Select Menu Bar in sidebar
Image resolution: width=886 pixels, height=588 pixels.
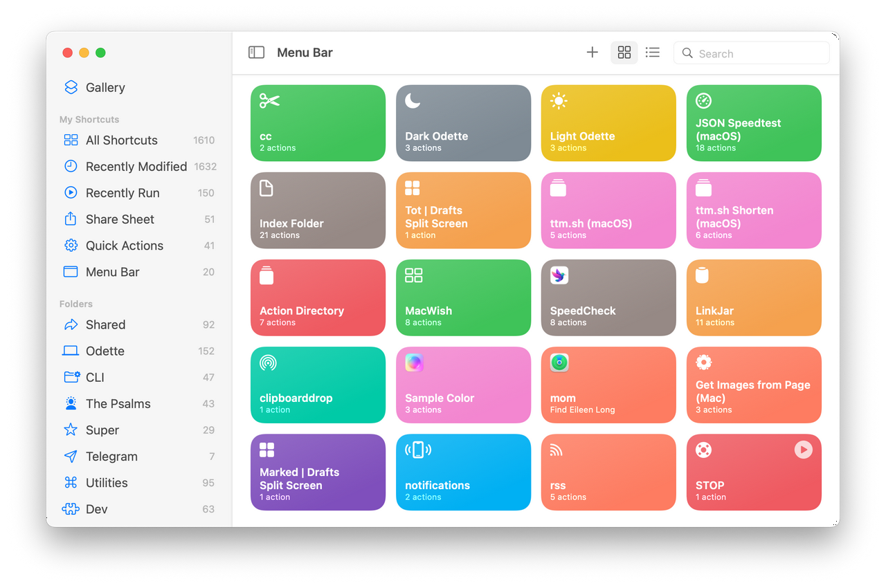click(x=138, y=272)
